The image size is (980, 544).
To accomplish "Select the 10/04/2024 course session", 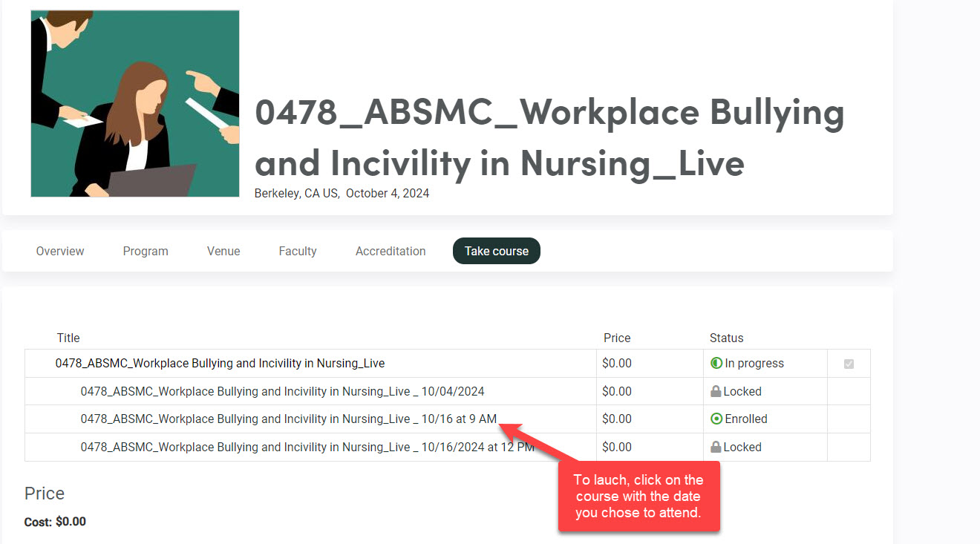I will click(x=282, y=391).
